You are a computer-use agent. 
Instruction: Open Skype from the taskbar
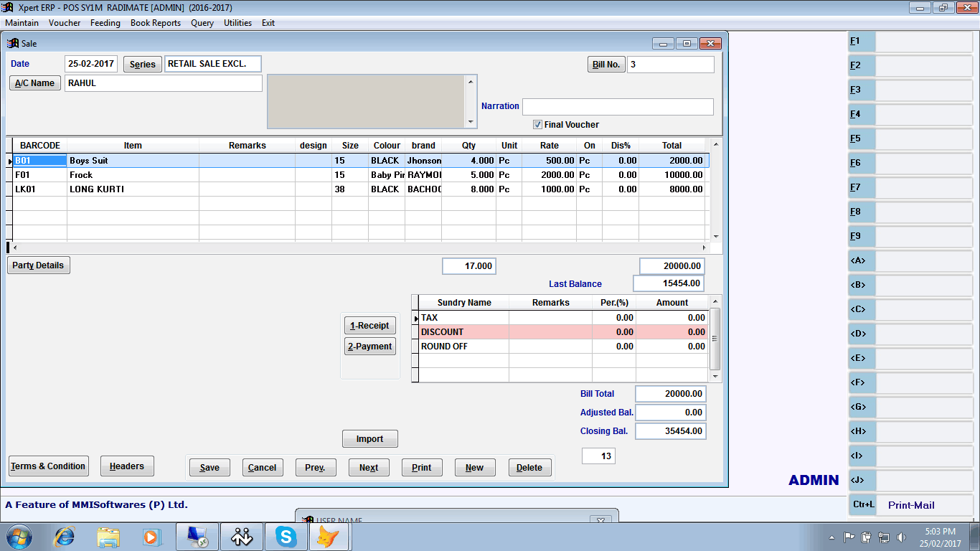coord(286,537)
